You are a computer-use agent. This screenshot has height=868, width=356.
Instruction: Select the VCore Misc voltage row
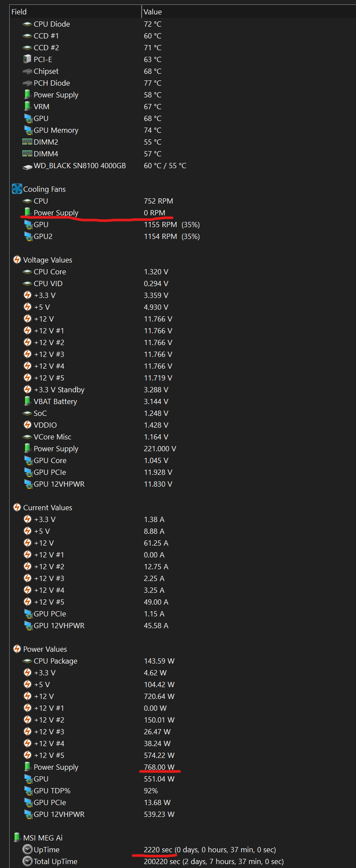(x=52, y=437)
